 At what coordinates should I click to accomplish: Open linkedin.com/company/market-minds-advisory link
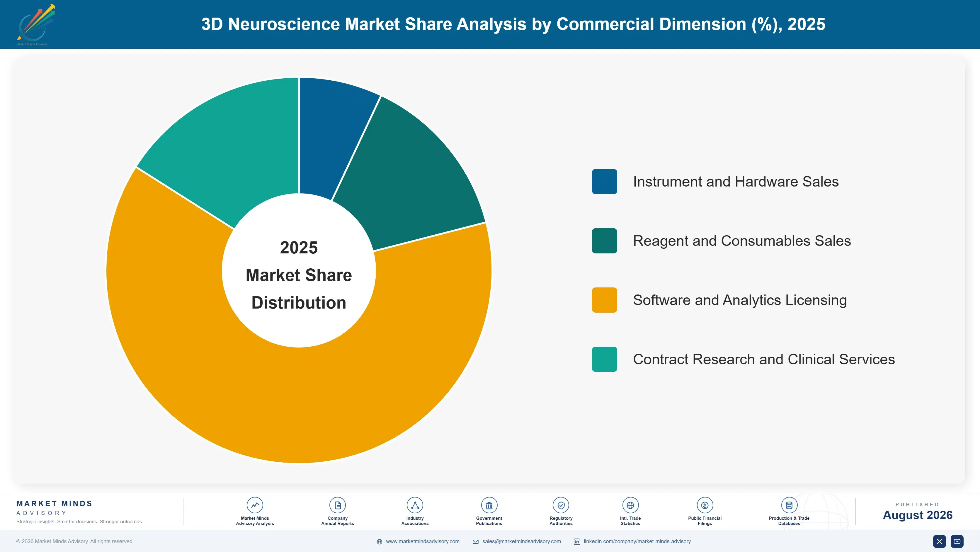pos(637,541)
